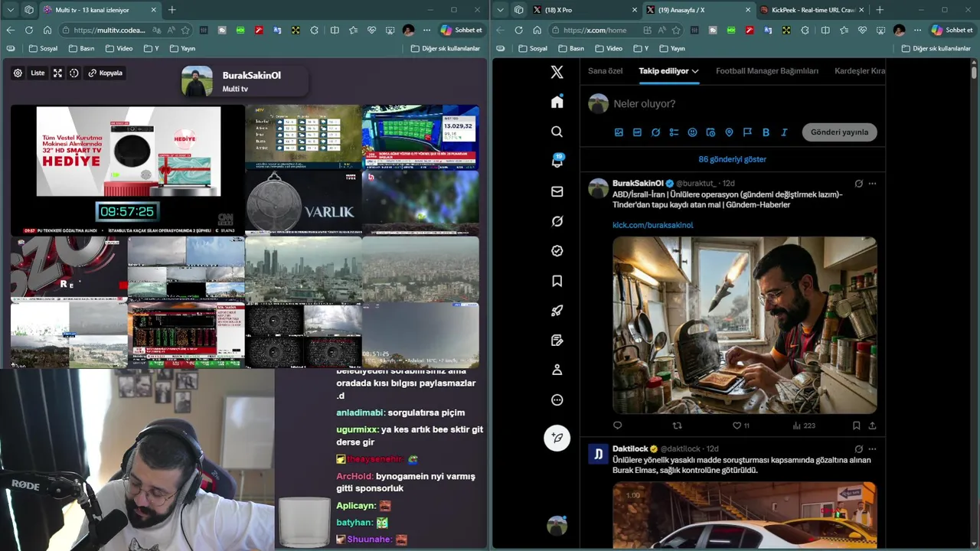Click X logo at top of sidebar
Viewport: 980px width, 551px height.
click(x=557, y=72)
